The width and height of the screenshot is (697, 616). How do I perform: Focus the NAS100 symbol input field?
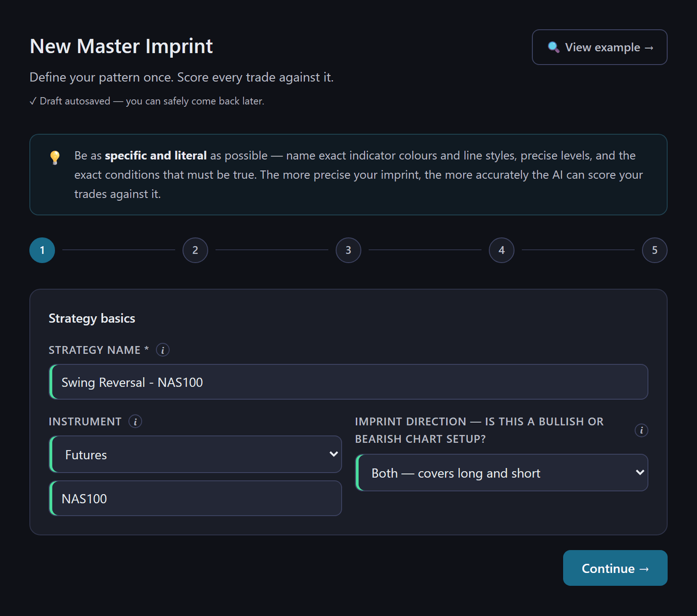click(196, 498)
